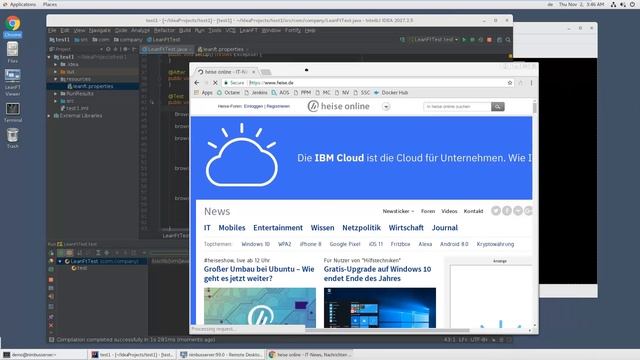Switch to LeanFtTest.java editor tab

167,49
